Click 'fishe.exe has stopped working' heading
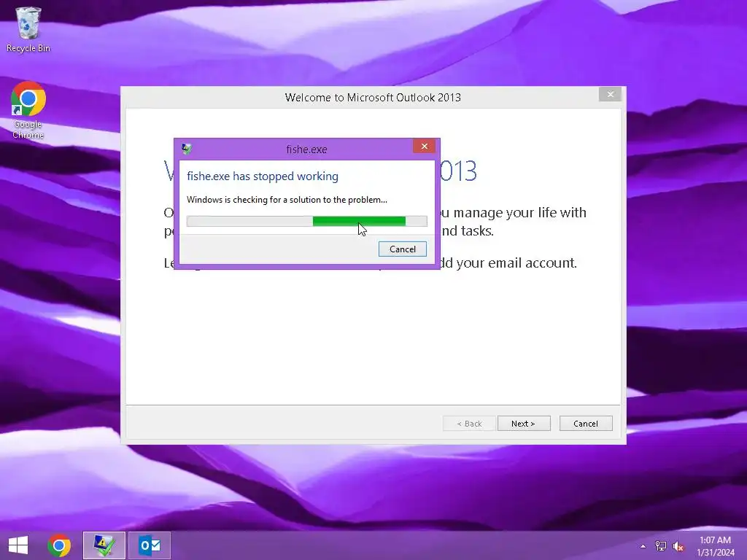747x560 pixels. (263, 176)
